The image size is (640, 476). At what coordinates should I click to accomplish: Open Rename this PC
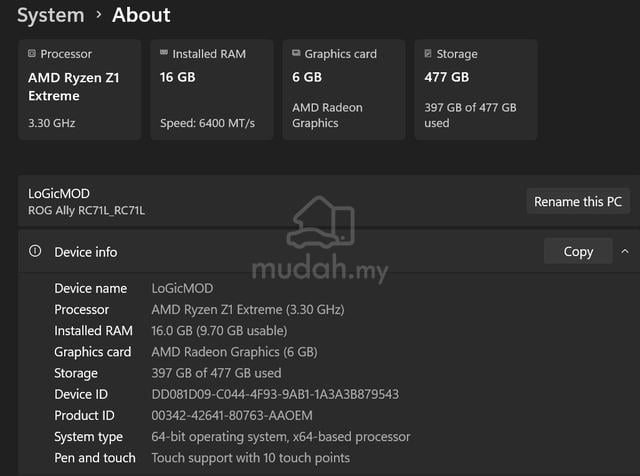pyautogui.click(x=578, y=201)
